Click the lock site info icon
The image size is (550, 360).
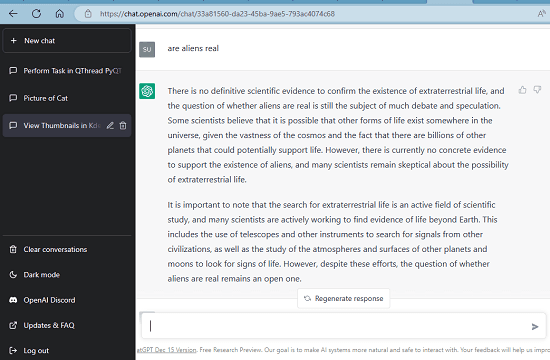88,14
